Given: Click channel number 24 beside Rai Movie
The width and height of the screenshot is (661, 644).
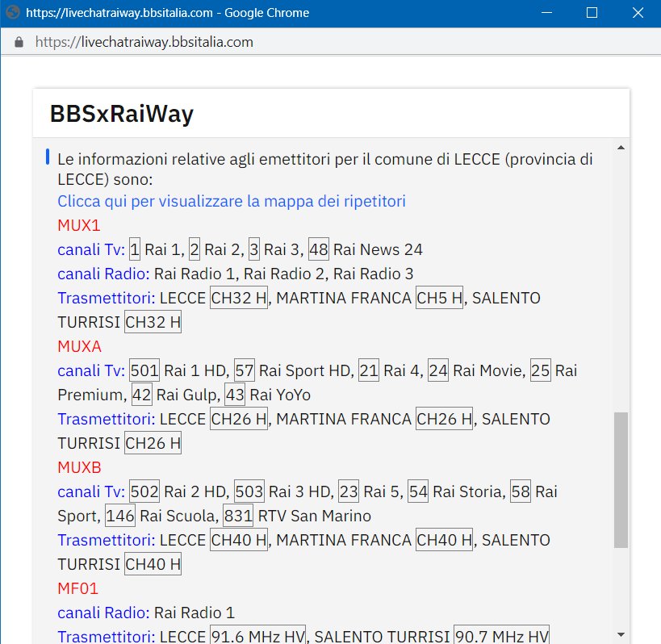Looking at the screenshot, I should pos(438,370).
